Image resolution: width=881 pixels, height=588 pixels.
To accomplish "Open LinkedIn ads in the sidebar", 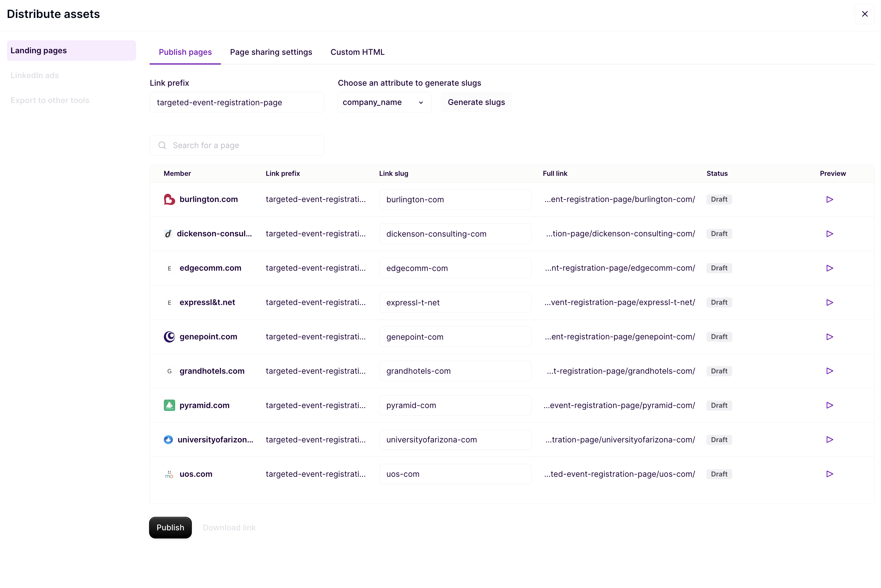I will pyautogui.click(x=34, y=75).
